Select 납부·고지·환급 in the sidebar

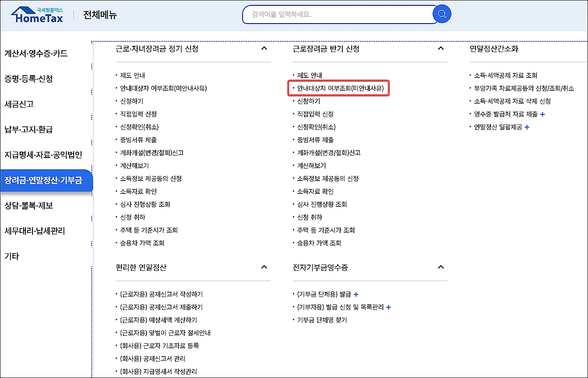coord(28,129)
